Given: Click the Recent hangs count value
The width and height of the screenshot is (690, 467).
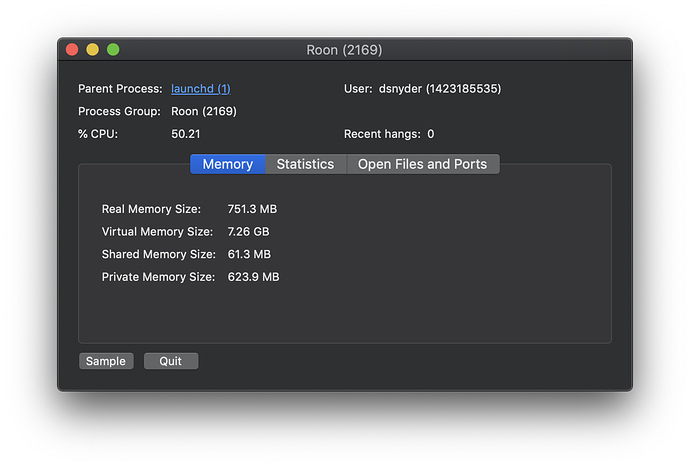Looking at the screenshot, I should (431, 134).
